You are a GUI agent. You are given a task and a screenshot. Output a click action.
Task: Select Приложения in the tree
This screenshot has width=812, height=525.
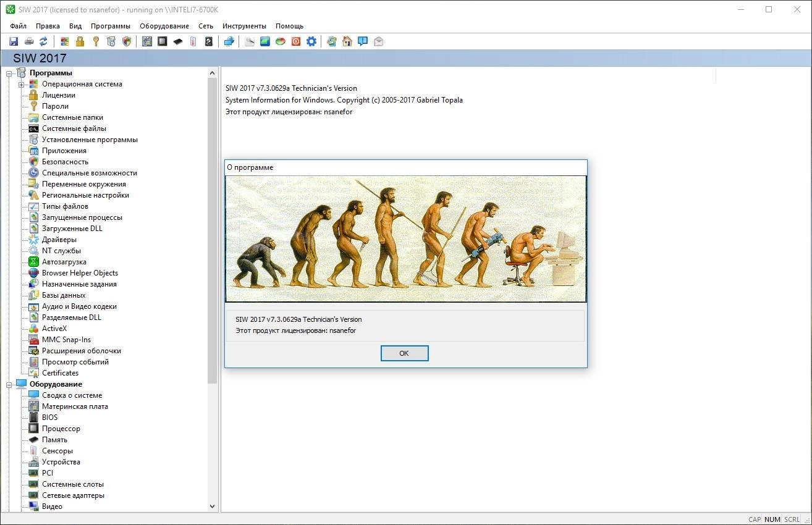[x=64, y=151]
